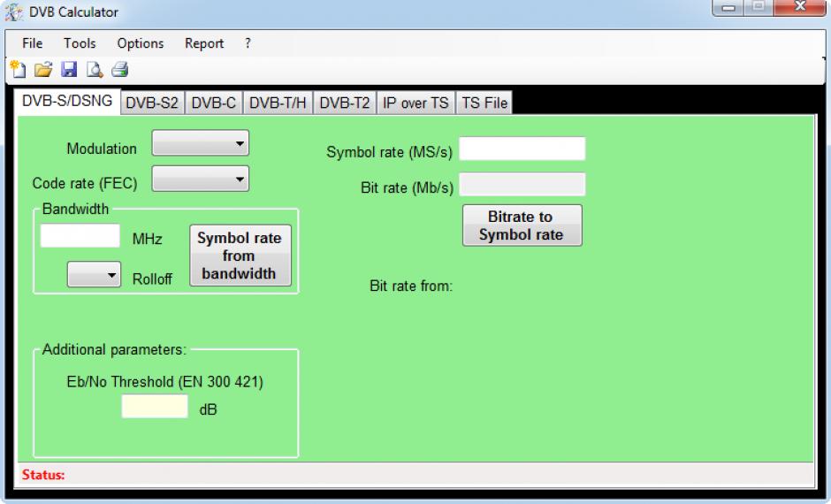Switch to the IP over TS tab
831x504 pixels.
tap(416, 103)
